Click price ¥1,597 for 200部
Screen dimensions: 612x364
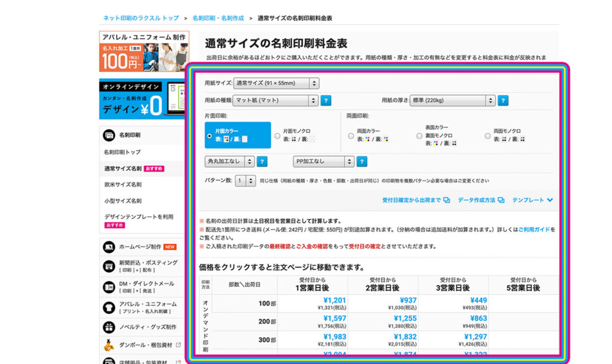click(335, 319)
